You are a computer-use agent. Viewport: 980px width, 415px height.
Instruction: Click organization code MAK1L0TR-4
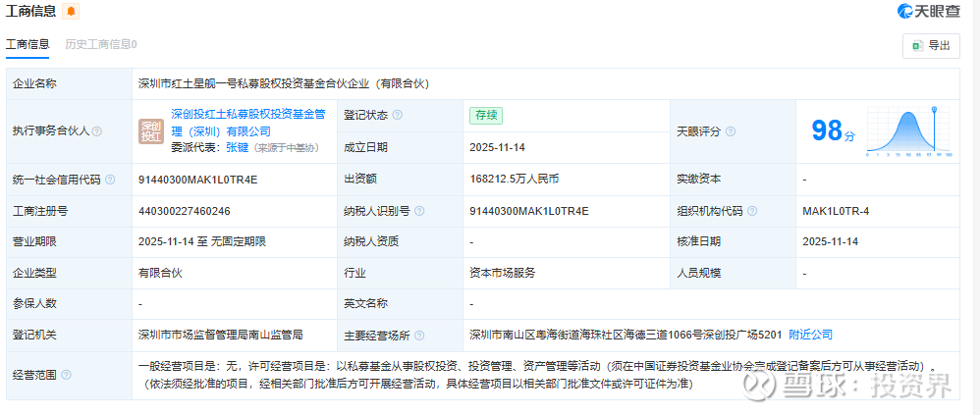[x=836, y=211]
